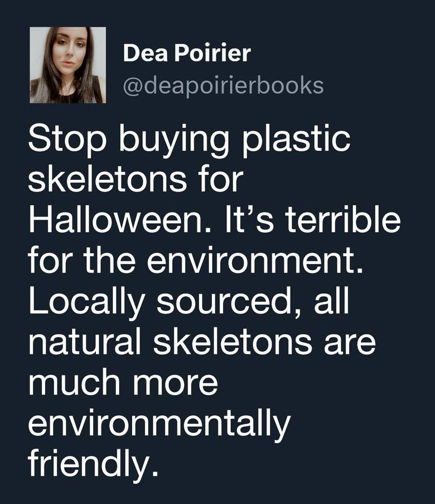This screenshot has width=435, height=504.
Task: Click the display name Dea Poirier
Action: [187, 53]
